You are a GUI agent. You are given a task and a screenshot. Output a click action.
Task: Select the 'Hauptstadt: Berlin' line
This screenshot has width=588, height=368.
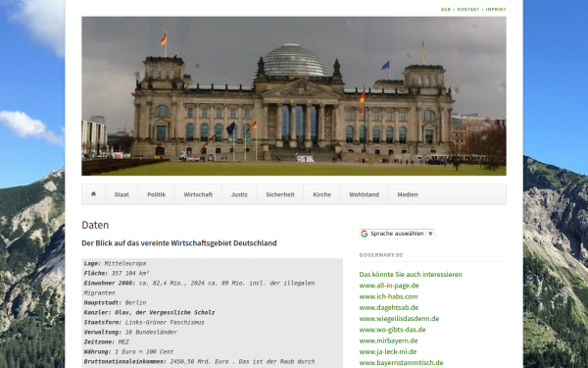pyautogui.click(x=115, y=302)
